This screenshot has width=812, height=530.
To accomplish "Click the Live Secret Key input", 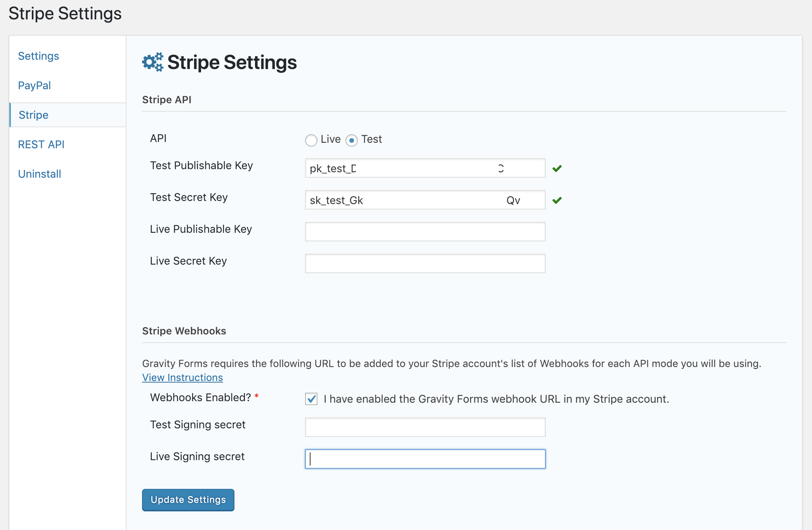I will click(x=425, y=263).
